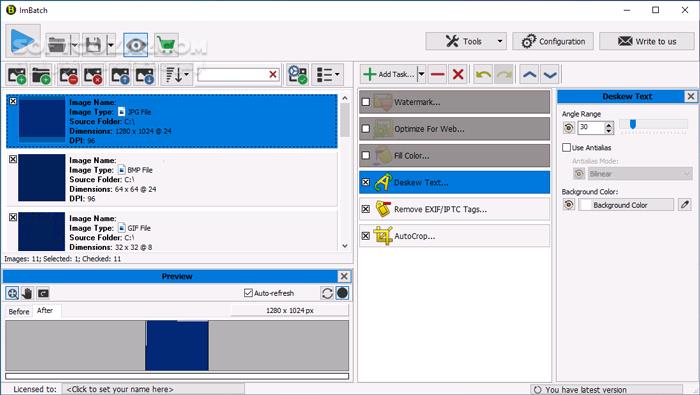Select the AutoCrop task in list
The image size is (700, 395).
coord(454,236)
